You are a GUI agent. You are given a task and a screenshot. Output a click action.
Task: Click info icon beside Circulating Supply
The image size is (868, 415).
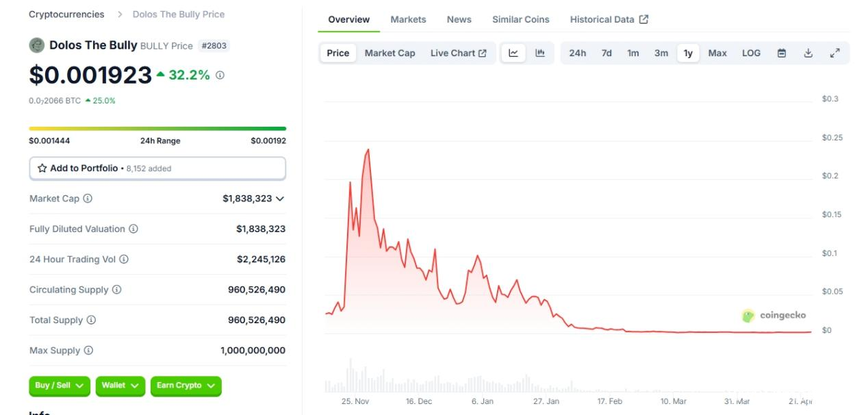click(116, 290)
